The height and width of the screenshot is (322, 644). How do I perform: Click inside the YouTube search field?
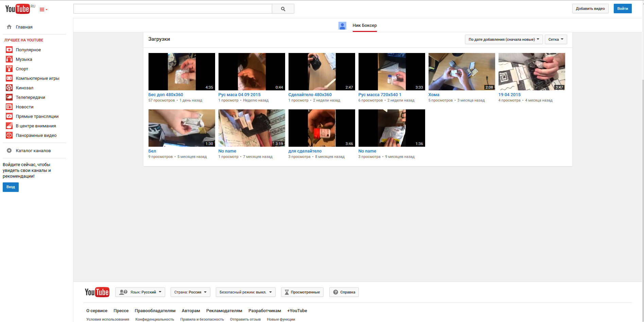(173, 9)
